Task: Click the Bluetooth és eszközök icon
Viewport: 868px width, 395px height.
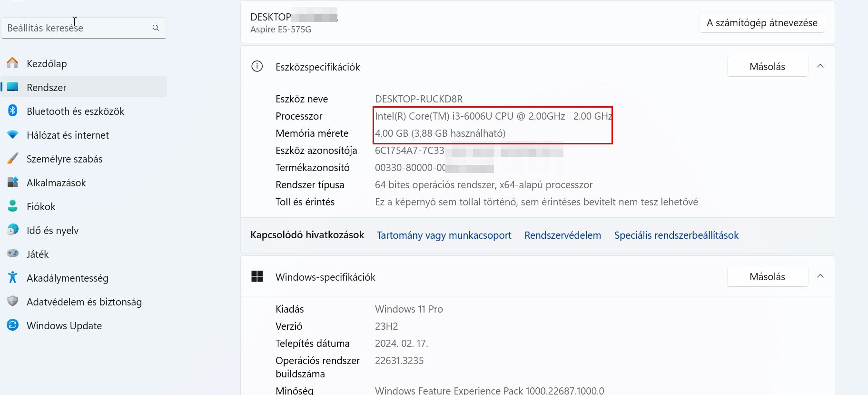Action: [x=13, y=111]
